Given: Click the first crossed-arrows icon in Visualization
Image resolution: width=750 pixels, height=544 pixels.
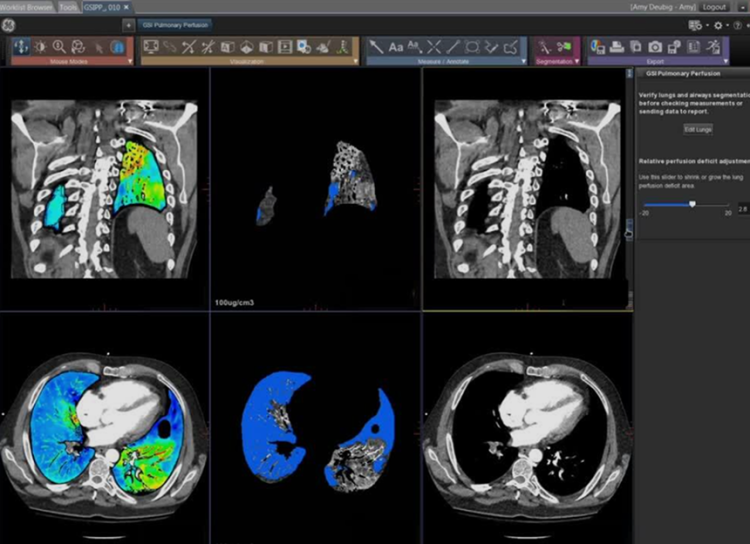Looking at the screenshot, I should [189, 47].
